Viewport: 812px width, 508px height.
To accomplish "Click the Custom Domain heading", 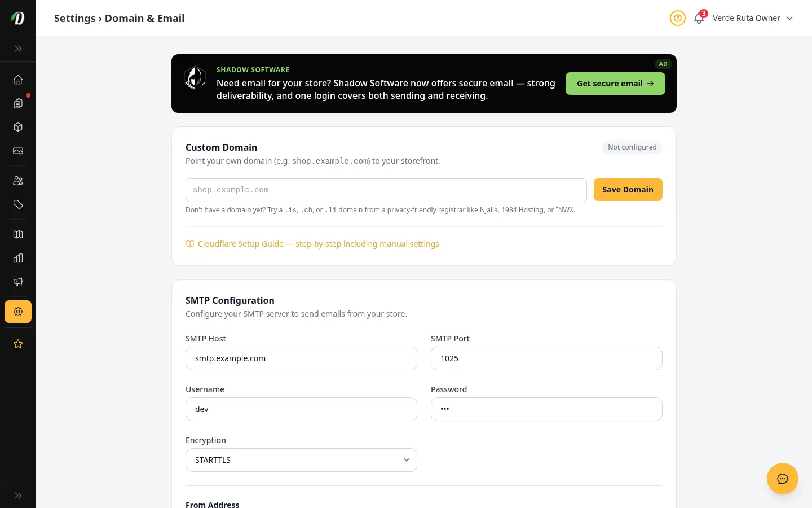I will click(x=221, y=147).
